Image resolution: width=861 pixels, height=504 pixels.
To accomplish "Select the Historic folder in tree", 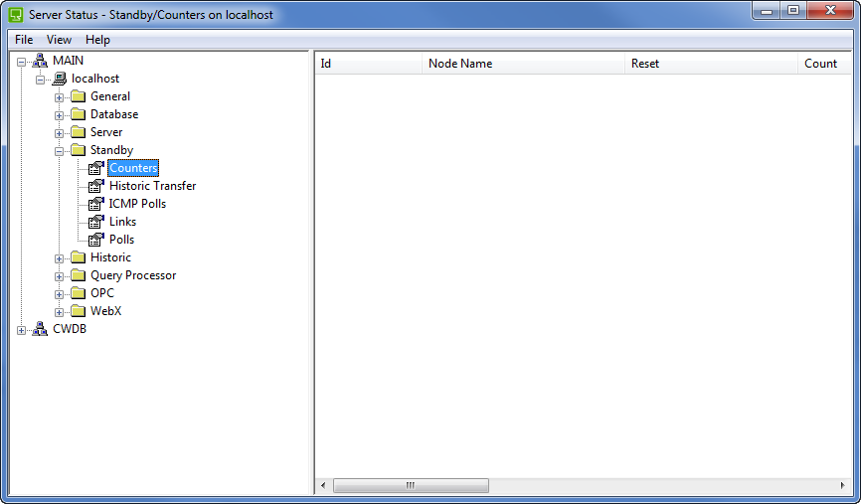I will pyautogui.click(x=110, y=257).
